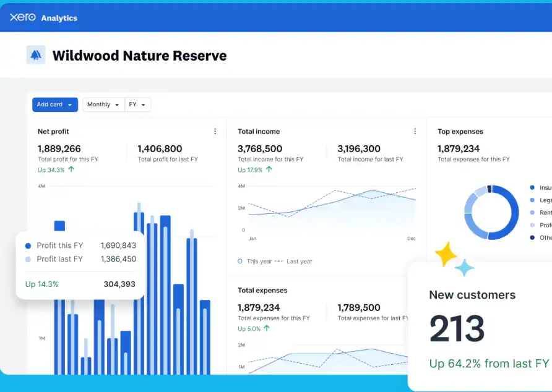The width and height of the screenshot is (552, 392).
Task: Click the Wildwood Nature Reserve tree icon
Action: coord(36,55)
